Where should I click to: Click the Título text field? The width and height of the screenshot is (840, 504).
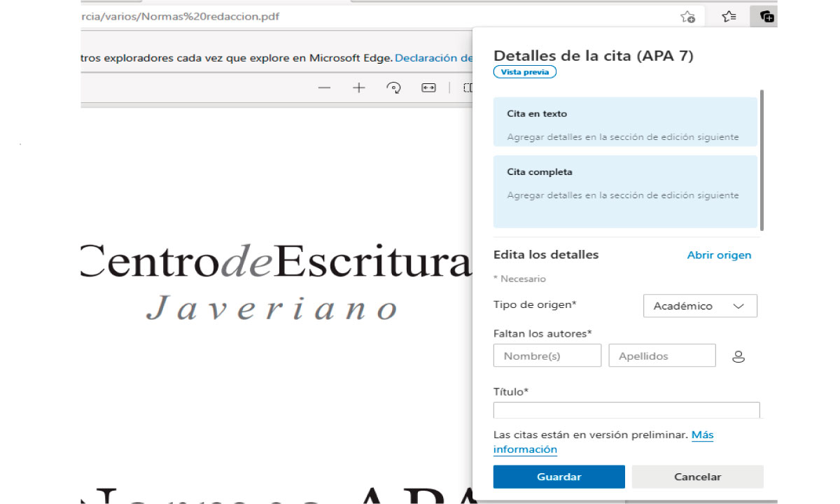click(x=626, y=410)
